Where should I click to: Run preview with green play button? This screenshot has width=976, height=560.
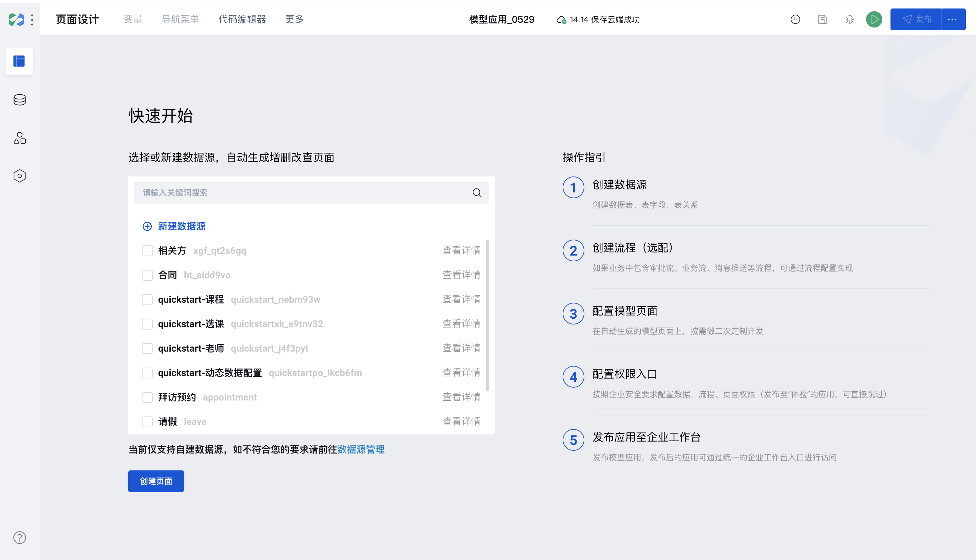[x=874, y=20]
